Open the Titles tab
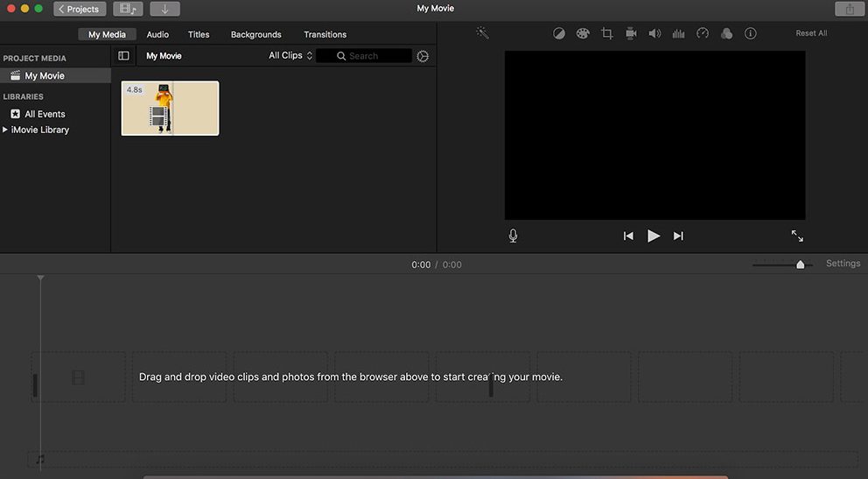Image resolution: width=868 pixels, height=479 pixels. (x=199, y=34)
